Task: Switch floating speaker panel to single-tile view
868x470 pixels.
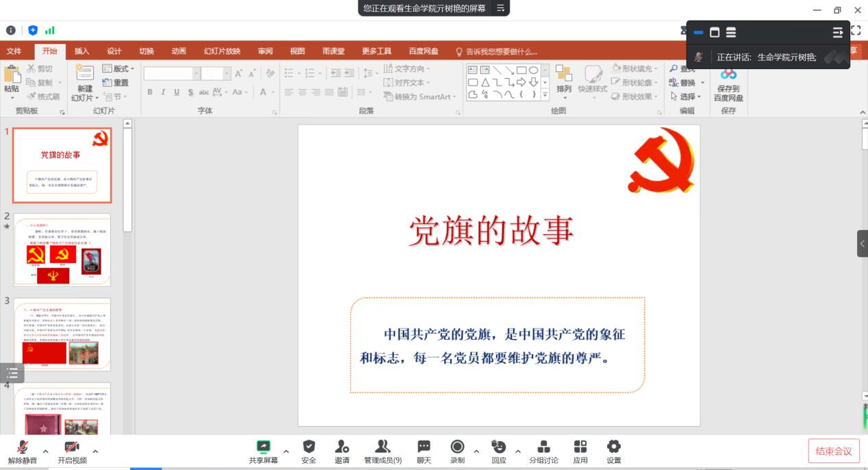Action: (x=715, y=32)
